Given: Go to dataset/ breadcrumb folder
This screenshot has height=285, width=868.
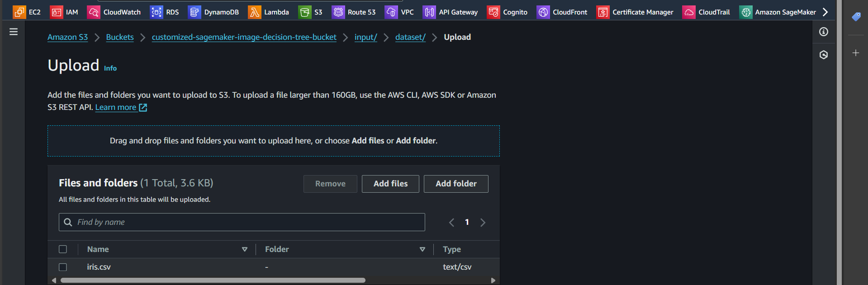Looking at the screenshot, I should pyautogui.click(x=410, y=37).
